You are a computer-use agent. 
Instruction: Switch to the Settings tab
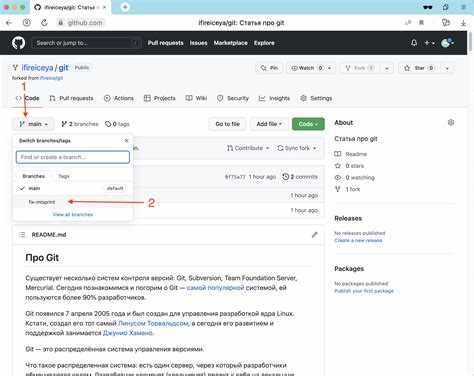(316, 98)
